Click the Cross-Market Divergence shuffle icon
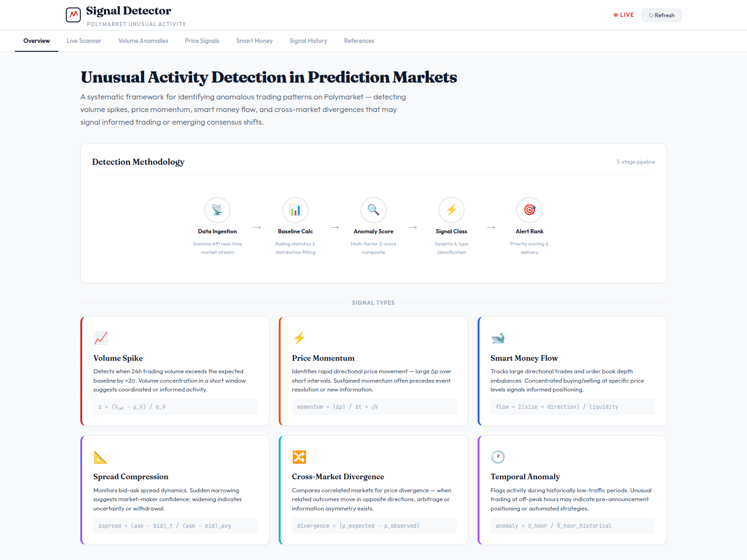 tap(299, 457)
